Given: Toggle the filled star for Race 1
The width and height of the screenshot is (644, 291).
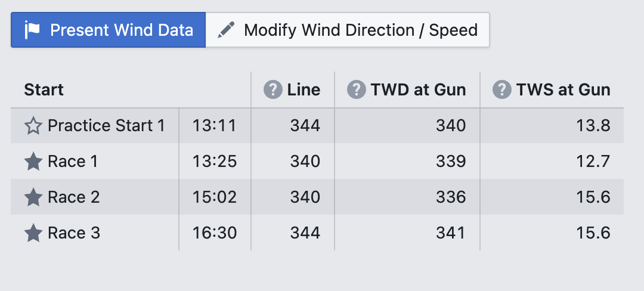Looking at the screenshot, I should (x=33, y=161).
